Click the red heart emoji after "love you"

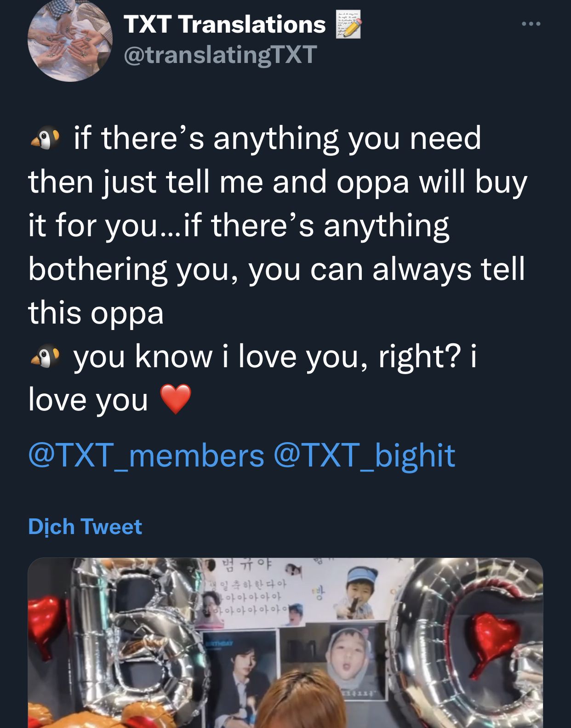tap(175, 399)
